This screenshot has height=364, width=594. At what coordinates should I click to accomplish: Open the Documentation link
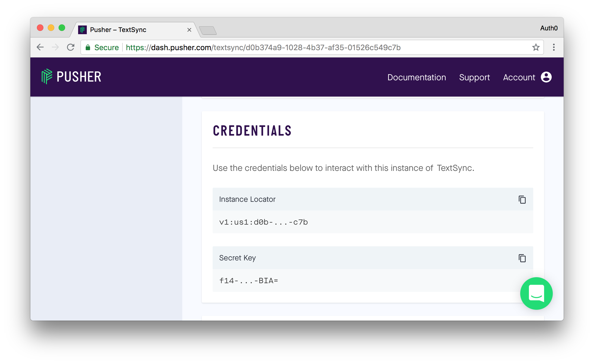417,78
